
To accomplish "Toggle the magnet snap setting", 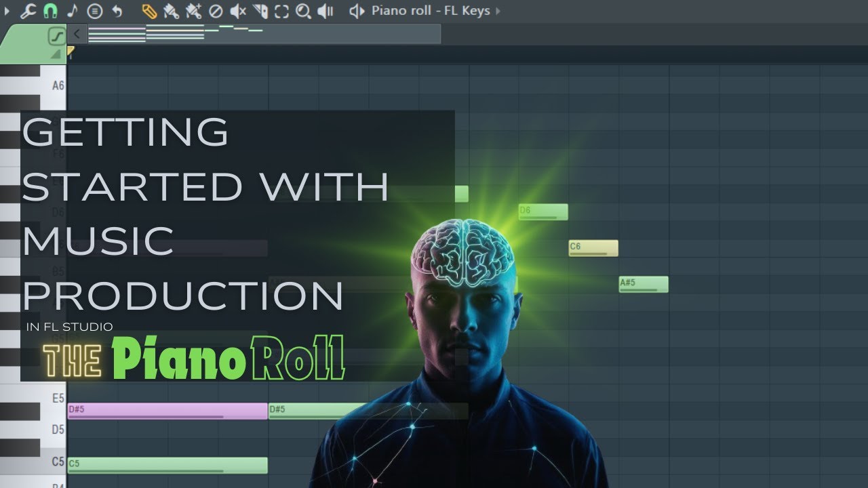I will [50, 11].
